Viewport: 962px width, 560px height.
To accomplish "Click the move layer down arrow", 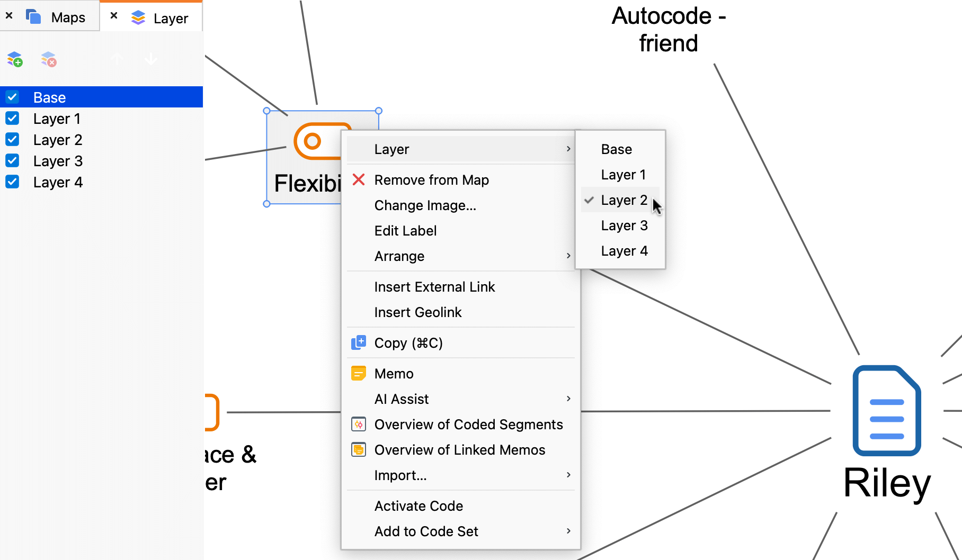I will coord(151,59).
